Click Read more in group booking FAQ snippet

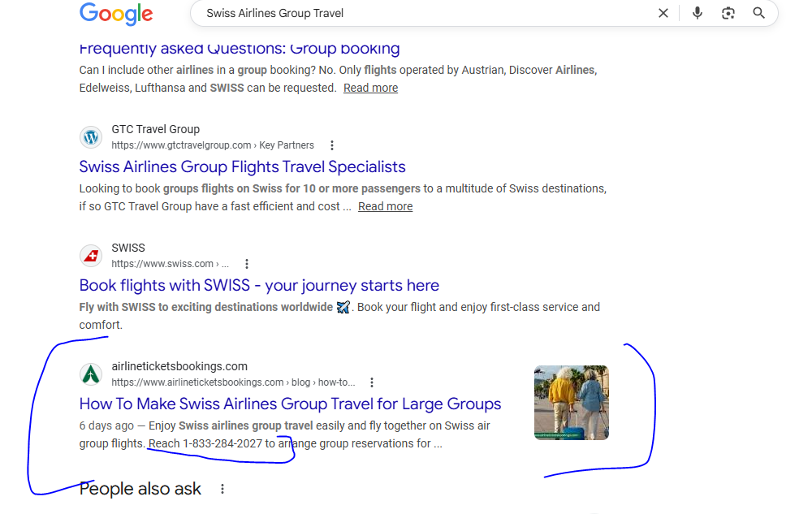[x=370, y=88]
